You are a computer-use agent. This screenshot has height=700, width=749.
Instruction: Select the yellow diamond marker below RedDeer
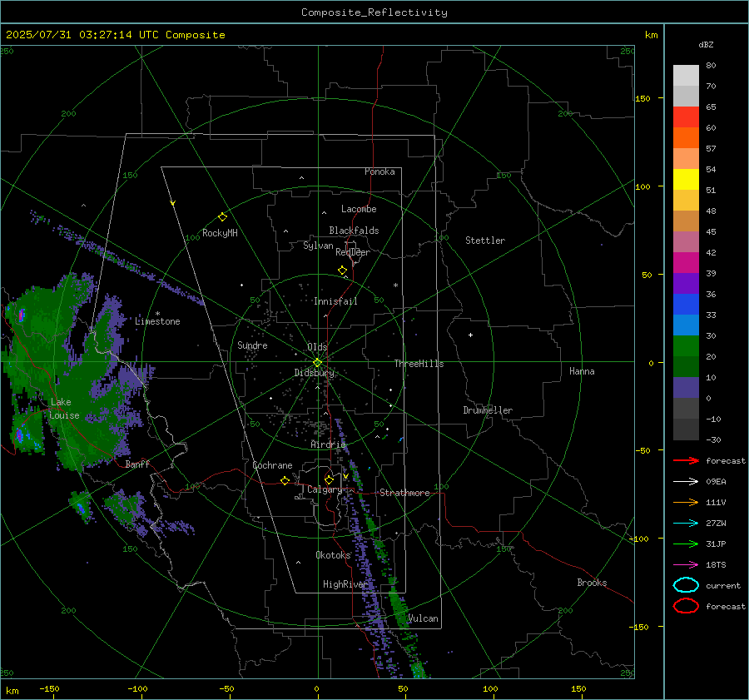tap(342, 271)
